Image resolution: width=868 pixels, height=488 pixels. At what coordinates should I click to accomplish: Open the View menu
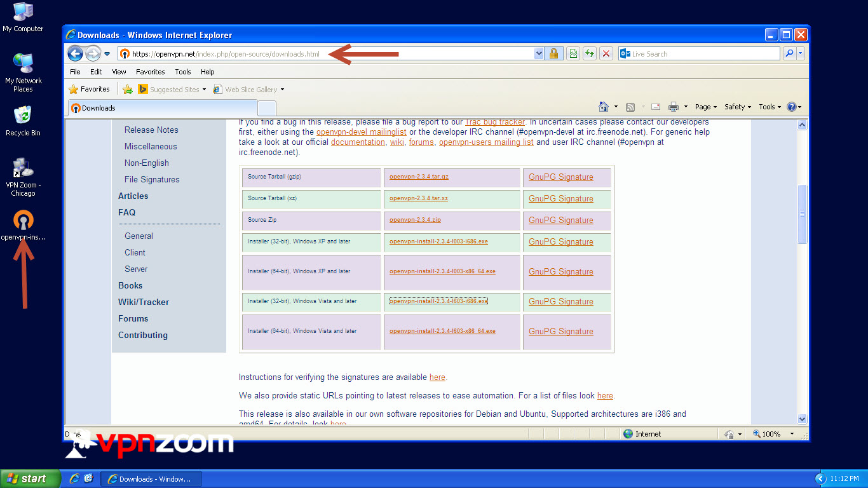(x=119, y=72)
